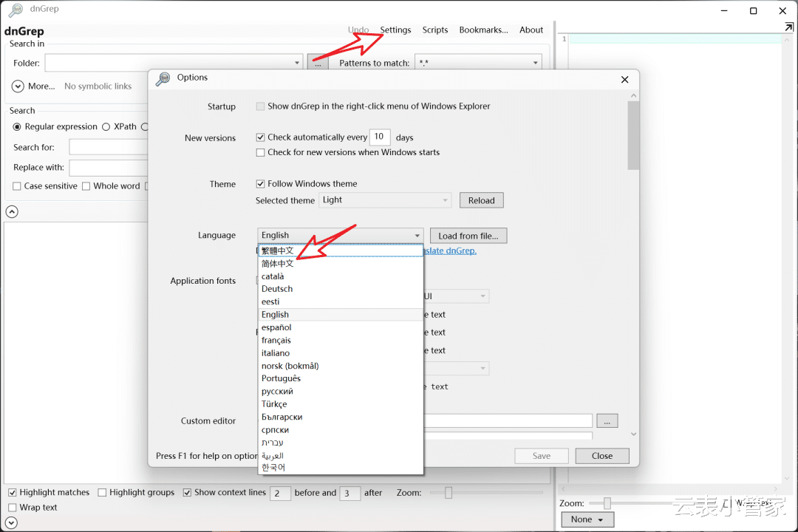
Task: Click the dnGrep app icon in title bar
Action: (x=16, y=10)
